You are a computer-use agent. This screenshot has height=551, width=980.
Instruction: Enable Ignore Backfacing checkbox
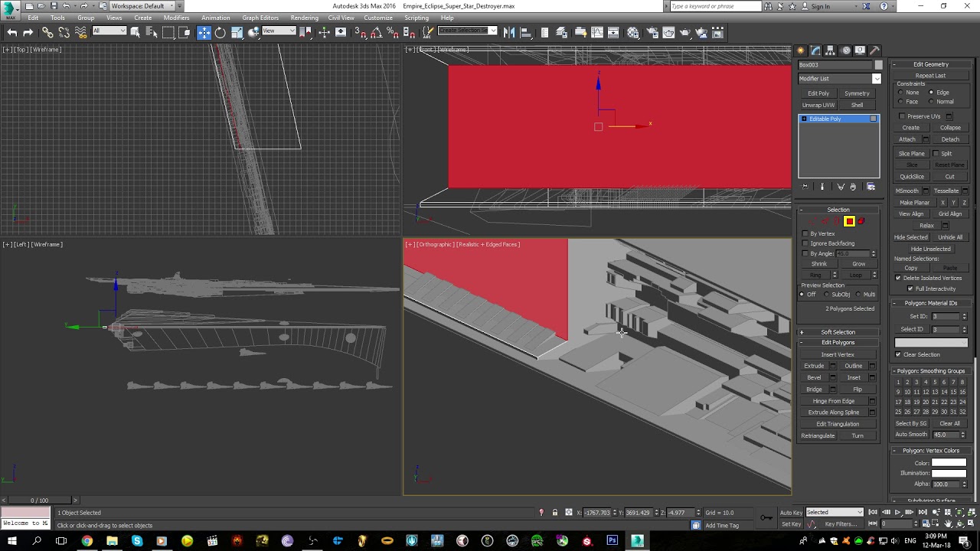click(x=805, y=243)
